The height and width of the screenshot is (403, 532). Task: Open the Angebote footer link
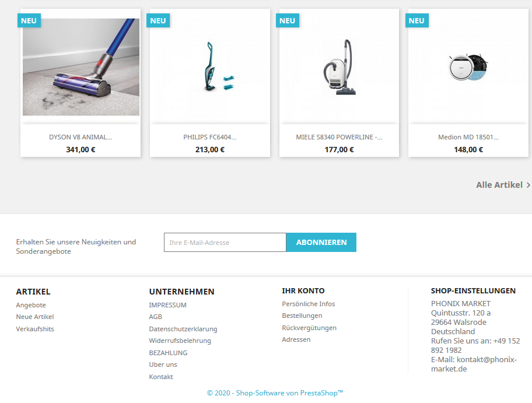pos(31,305)
